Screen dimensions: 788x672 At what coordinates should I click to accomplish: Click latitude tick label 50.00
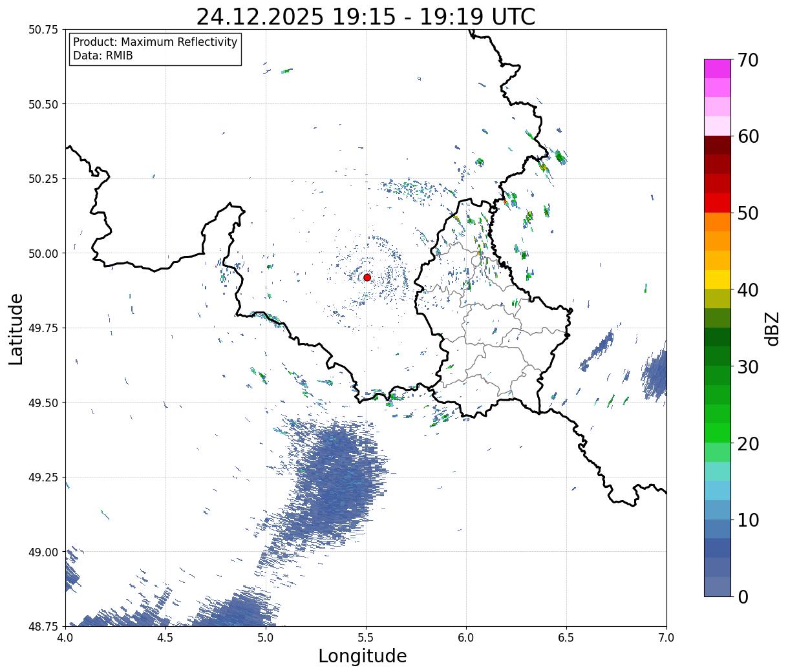tap(43, 253)
